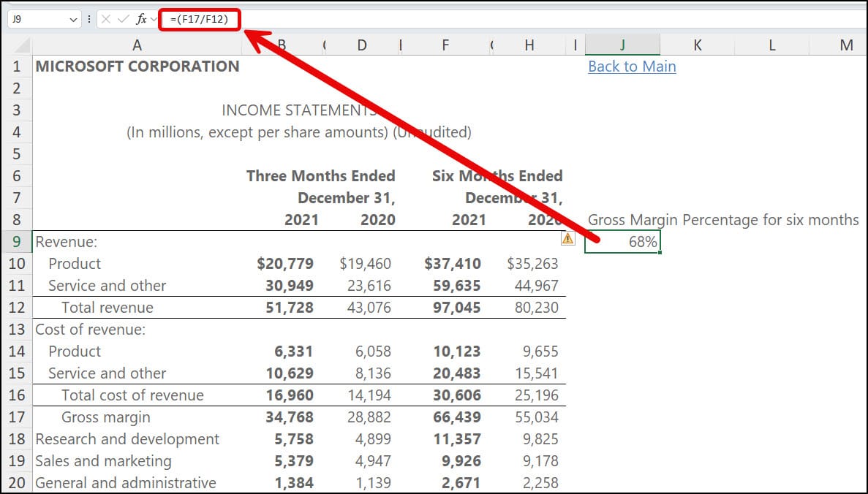This screenshot has height=494, width=868.
Task: Click cell J9 showing 68%
Action: pyautogui.click(x=622, y=242)
